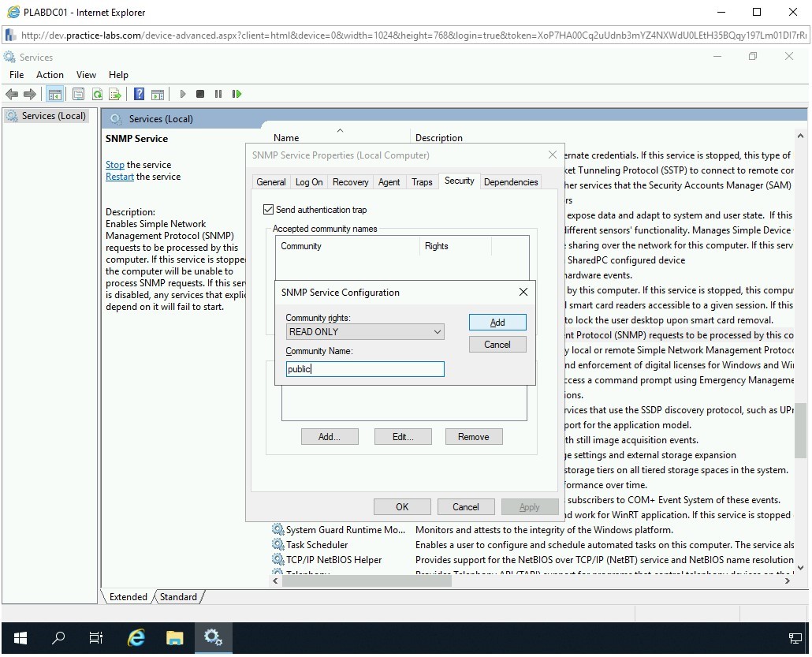Click the Restart Service toolbar icon
Image resolution: width=812 pixels, height=657 pixels.
(237, 94)
